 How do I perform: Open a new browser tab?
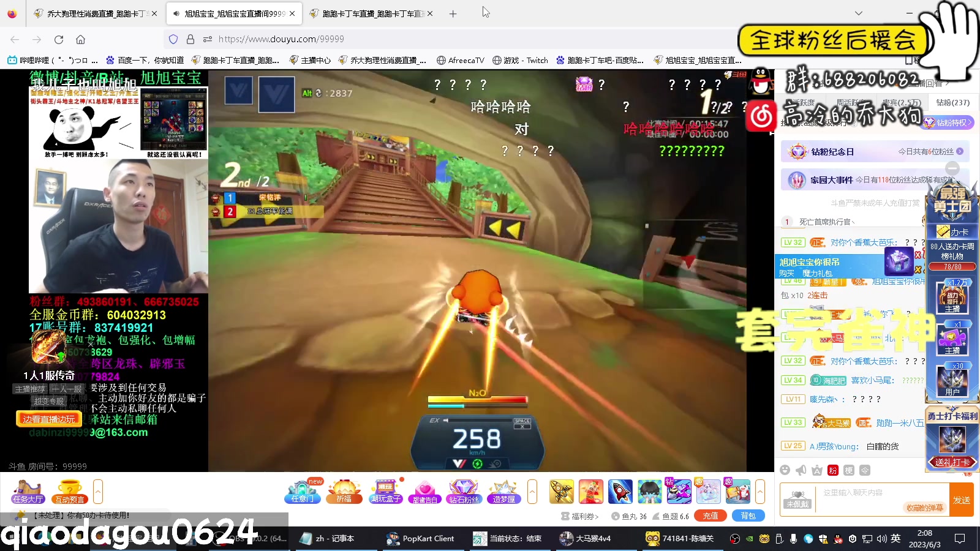(x=453, y=13)
